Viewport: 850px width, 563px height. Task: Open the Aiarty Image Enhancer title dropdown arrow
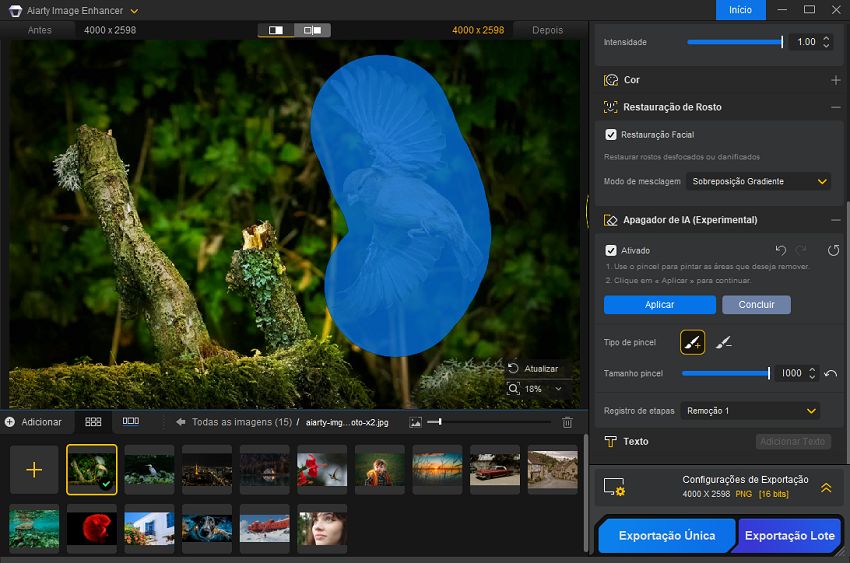click(134, 11)
